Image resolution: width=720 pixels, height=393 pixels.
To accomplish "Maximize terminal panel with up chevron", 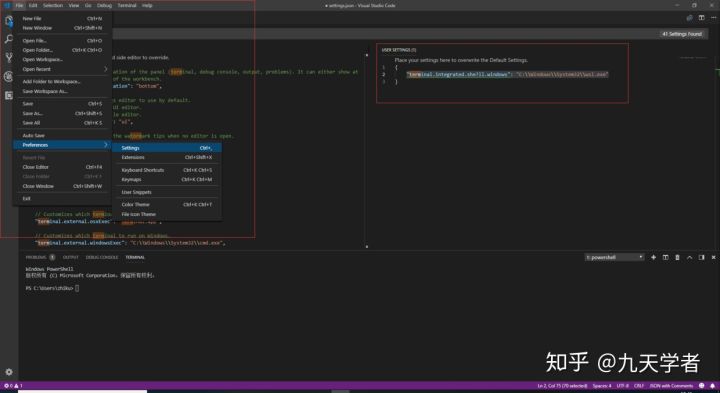I will click(689, 258).
